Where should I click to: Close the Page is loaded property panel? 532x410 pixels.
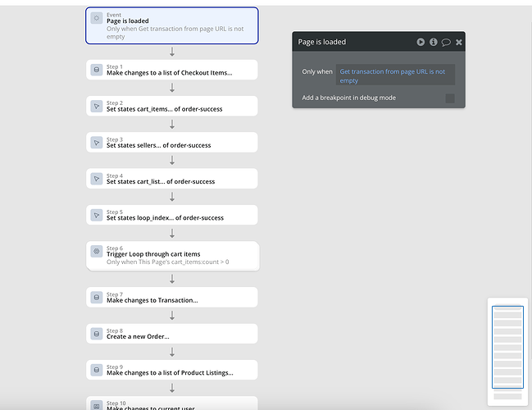pyautogui.click(x=459, y=42)
